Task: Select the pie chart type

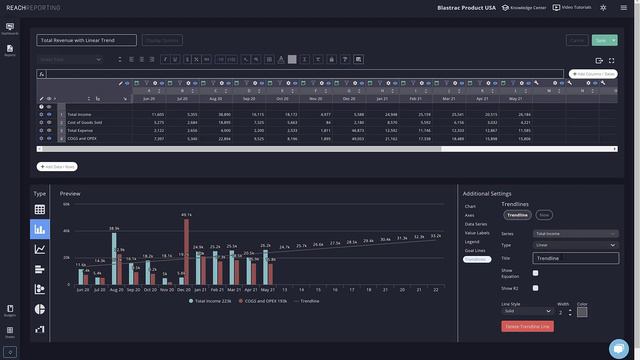Action: pyautogui.click(x=40, y=309)
